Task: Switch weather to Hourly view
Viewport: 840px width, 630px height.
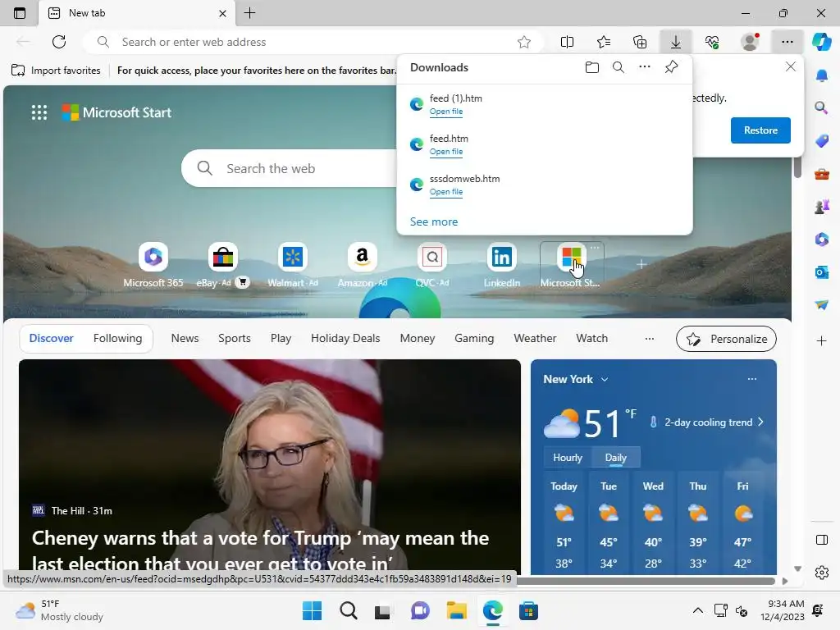Action: 568,458
